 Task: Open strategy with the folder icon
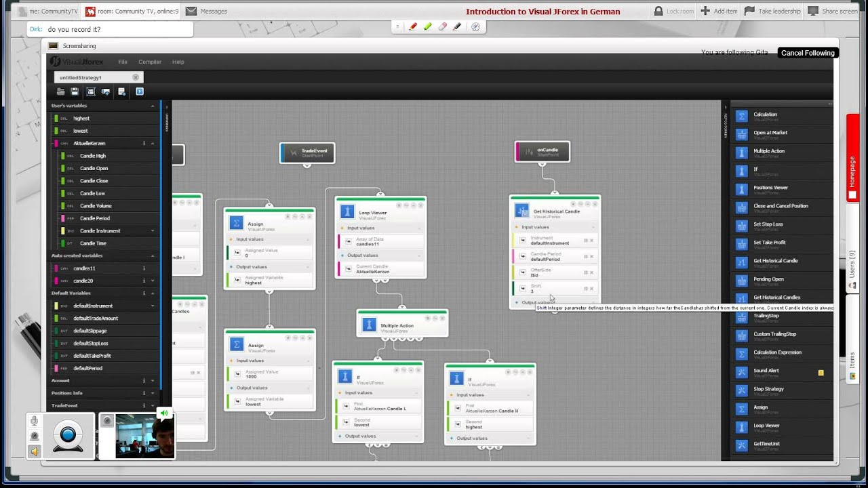click(x=61, y=91)
